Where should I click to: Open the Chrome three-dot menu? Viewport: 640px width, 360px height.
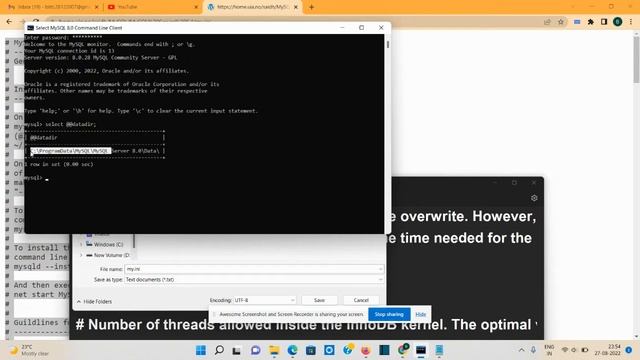click(631, 22)
